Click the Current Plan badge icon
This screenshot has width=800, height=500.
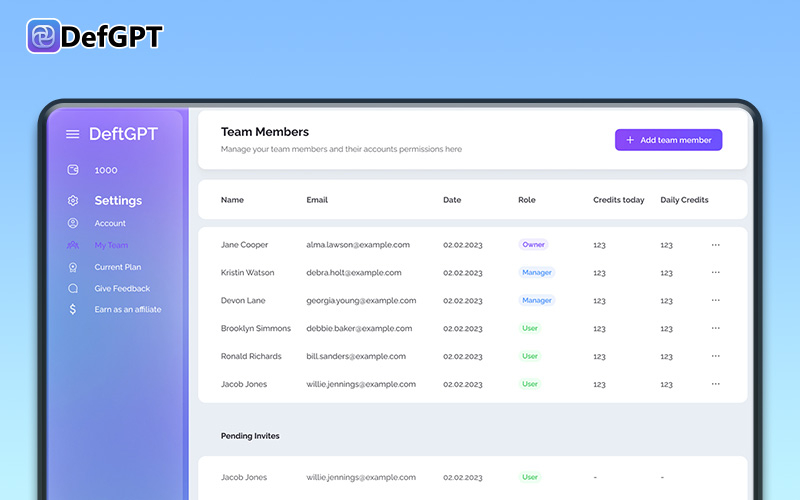[73, 267]
